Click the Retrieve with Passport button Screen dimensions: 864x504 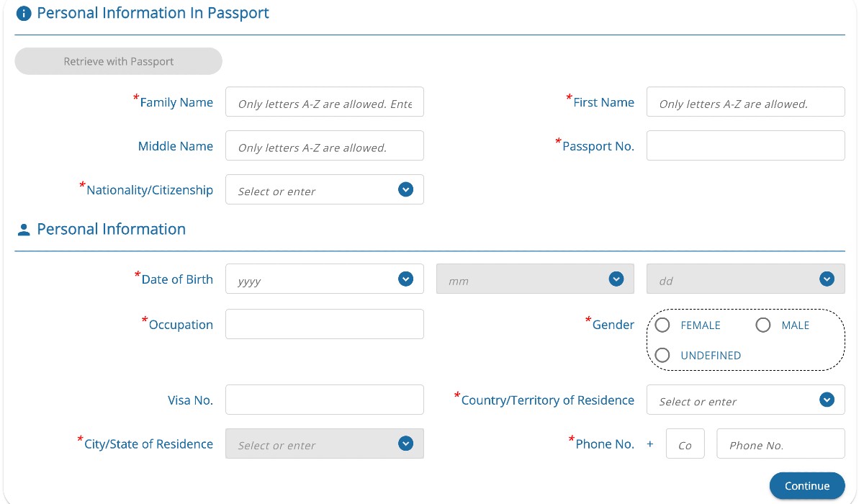[119, 61]
